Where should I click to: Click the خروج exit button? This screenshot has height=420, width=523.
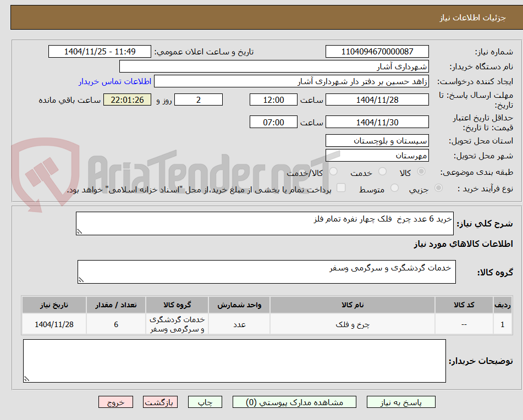pyautogui.click(x=115, y=402)
